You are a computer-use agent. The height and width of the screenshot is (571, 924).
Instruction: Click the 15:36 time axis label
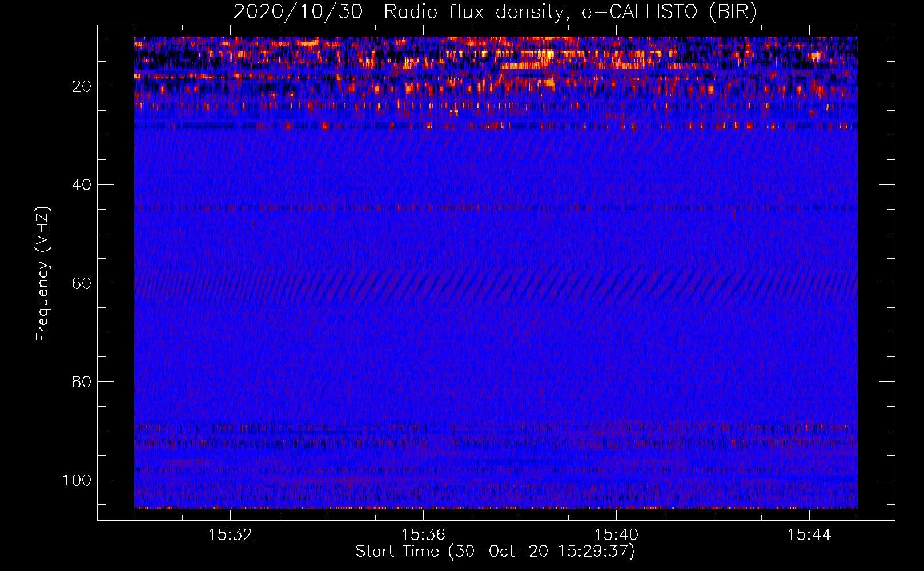(x=423, y=535)
